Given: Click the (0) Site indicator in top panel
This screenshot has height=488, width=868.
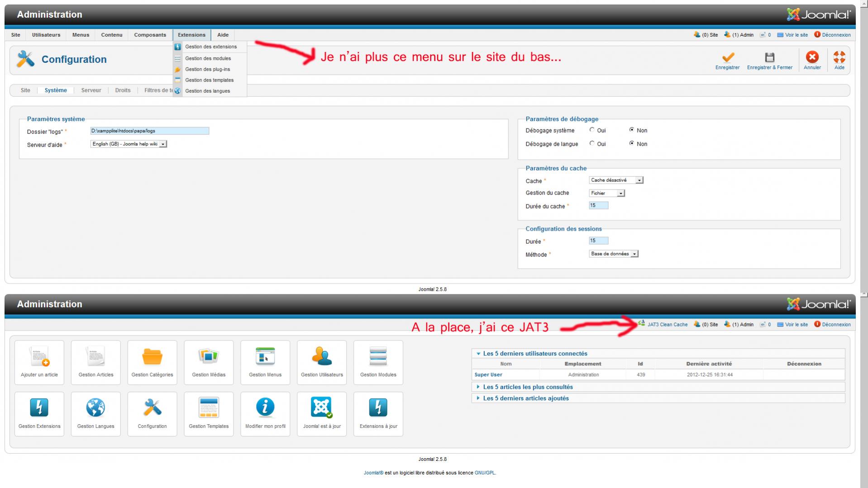Looking at the screenshot, I should point(706,35).
